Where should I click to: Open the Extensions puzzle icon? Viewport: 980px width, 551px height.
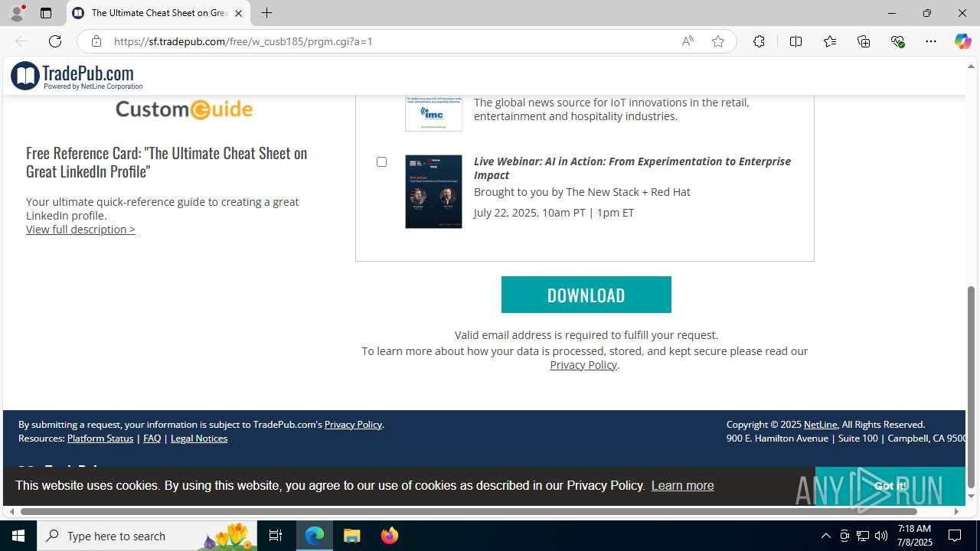pyautogui.click(x=759, y=41)
